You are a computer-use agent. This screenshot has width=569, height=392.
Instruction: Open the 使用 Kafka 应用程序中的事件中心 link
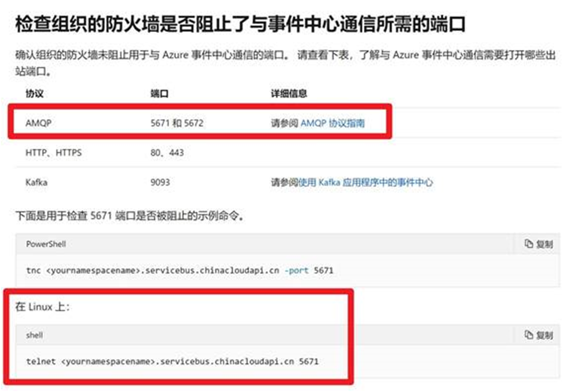[x=366, y=182]
